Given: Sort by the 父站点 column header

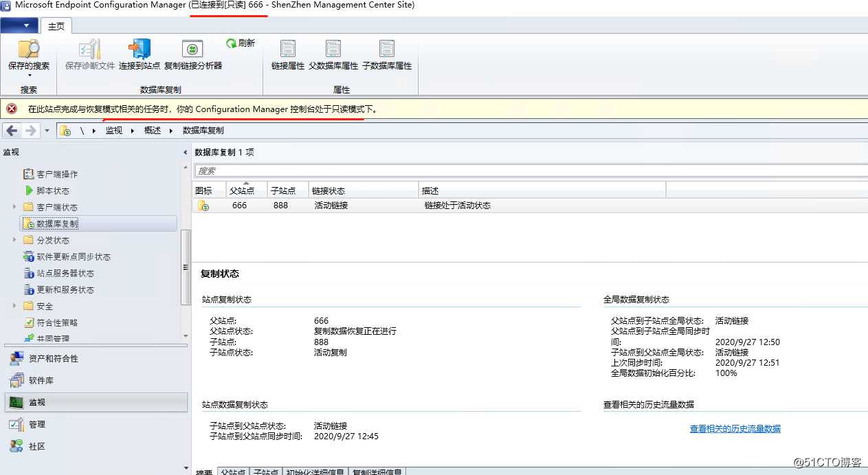Looking at the screenshot, I should (x=247, y=190).
